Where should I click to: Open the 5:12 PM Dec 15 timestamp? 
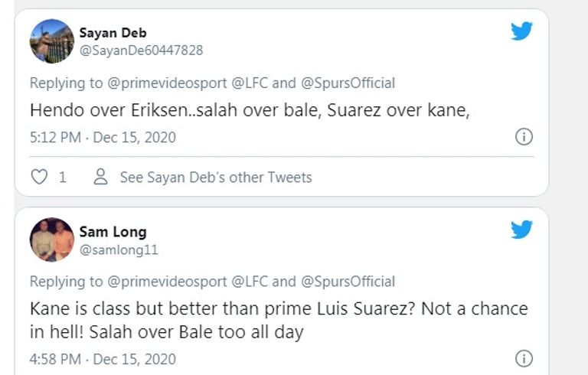tap(103, 138)
